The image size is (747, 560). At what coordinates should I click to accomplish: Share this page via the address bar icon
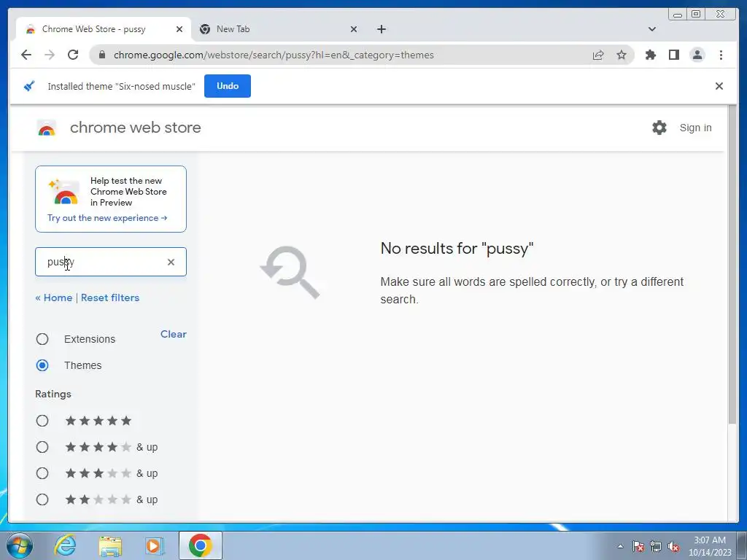tap(598, 55)
